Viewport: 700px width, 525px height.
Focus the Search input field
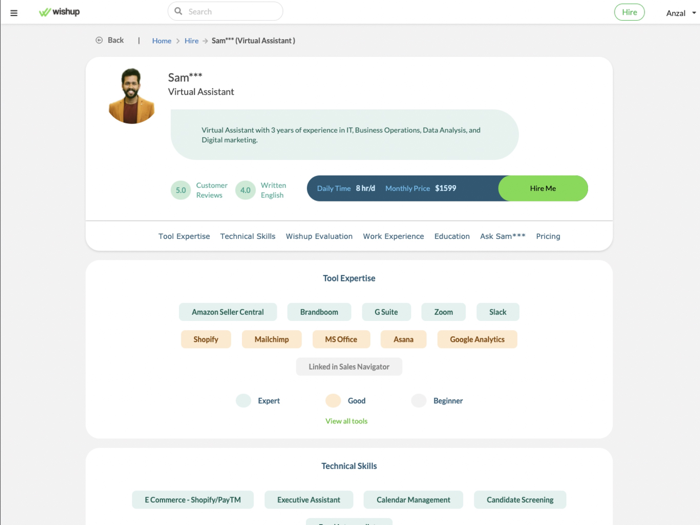(x=225, y=11)
